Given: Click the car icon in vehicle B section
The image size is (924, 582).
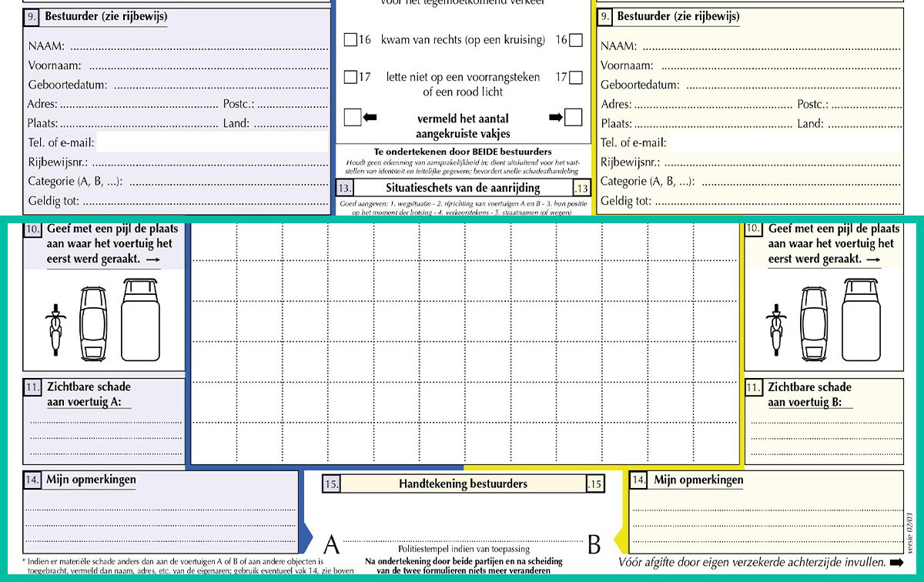Looking at the screenshot, I should pos(815,323).
